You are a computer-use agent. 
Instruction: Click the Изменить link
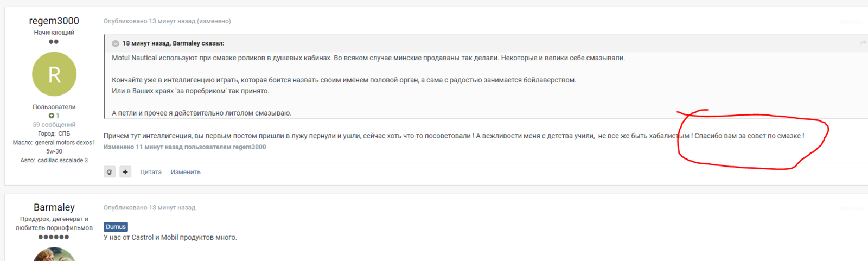(x=186, y=172)
